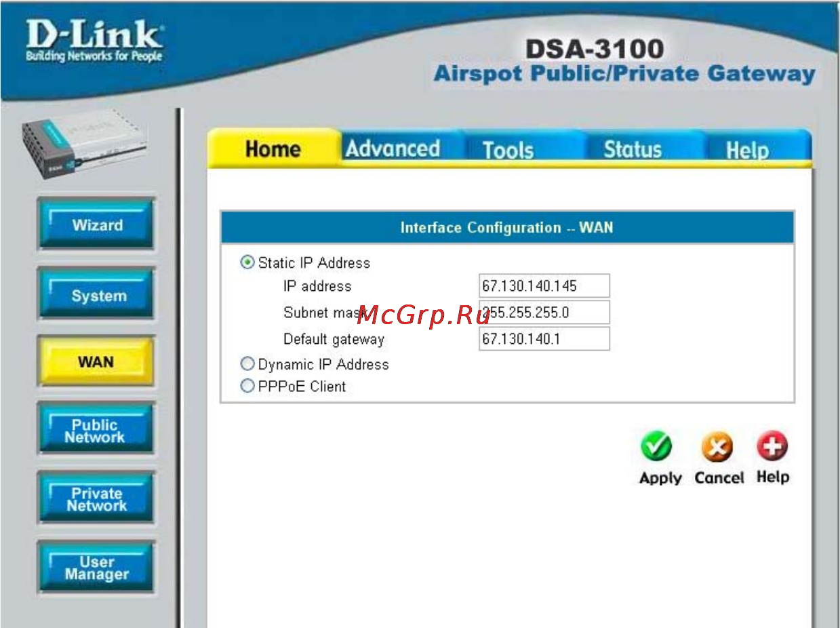
Task: Click the Cancel text label
Action: pos(719,477)
